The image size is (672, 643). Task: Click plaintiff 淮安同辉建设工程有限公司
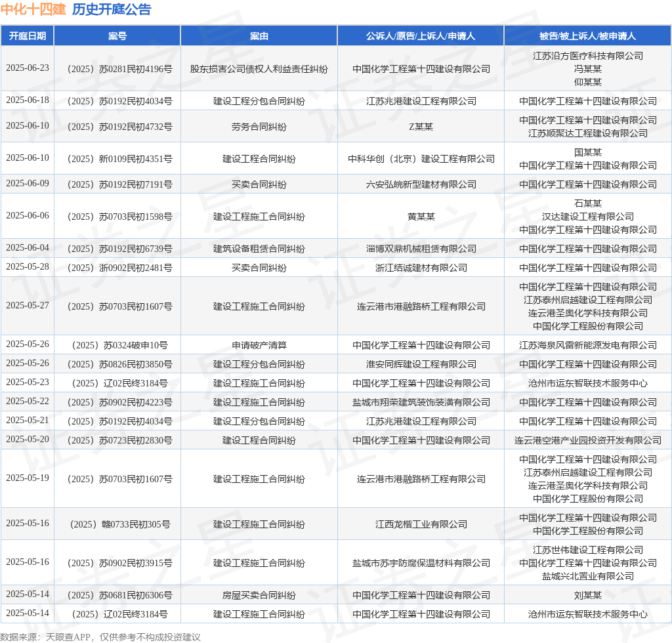click(421, 364)
